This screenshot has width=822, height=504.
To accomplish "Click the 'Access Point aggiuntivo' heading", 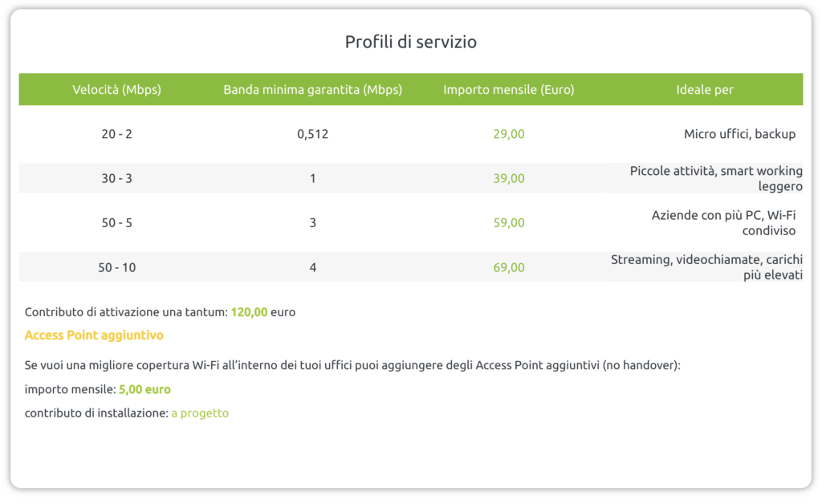I will [94, 335].
